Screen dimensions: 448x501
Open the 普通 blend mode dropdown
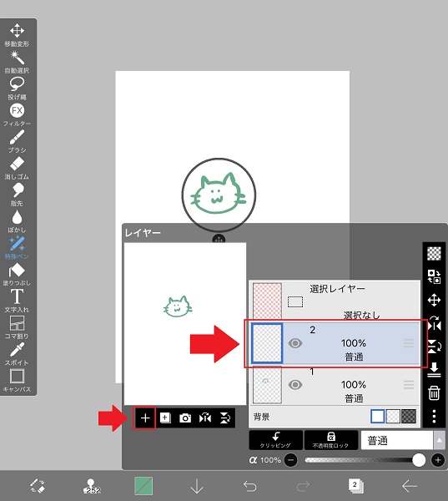click(x=403, y=441)
